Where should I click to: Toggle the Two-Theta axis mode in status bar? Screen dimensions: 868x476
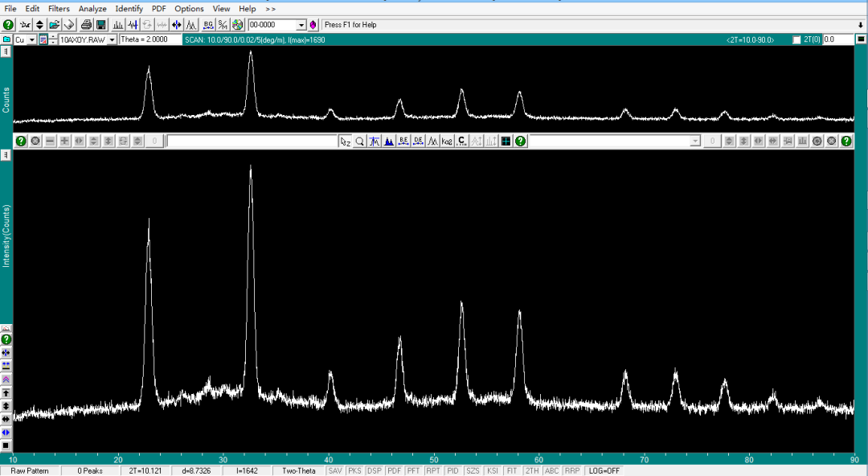298,470
